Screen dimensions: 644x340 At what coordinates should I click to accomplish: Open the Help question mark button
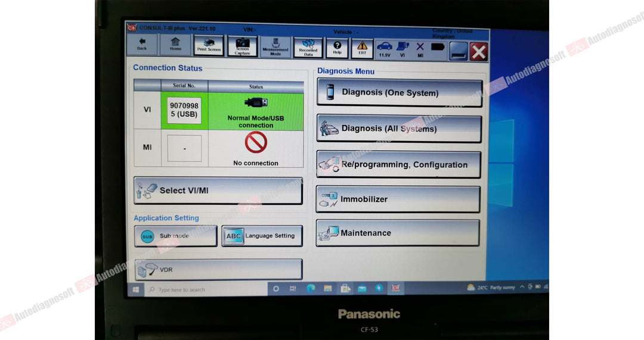pos(337,48)
